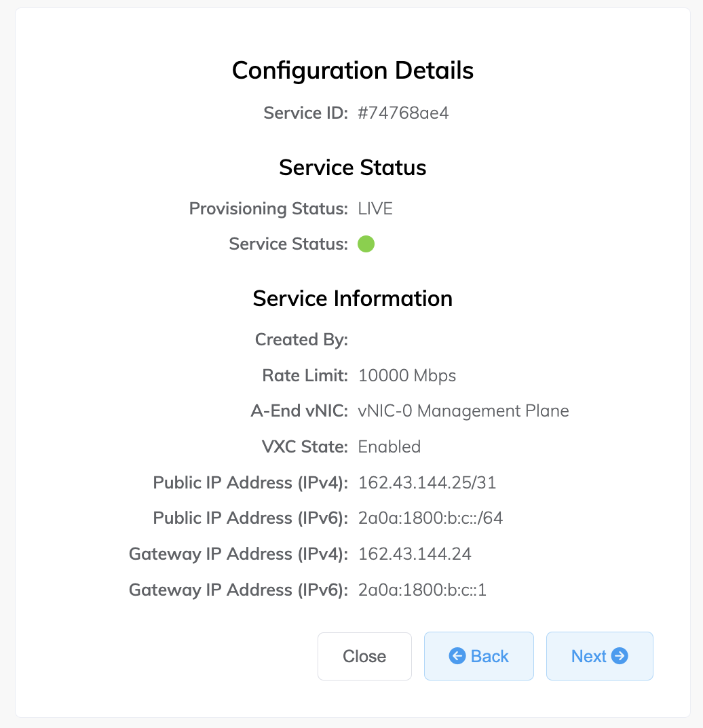The image size is (703, 728).
Task: Click the forward arrow icon inside Next button
Action: 619,656
